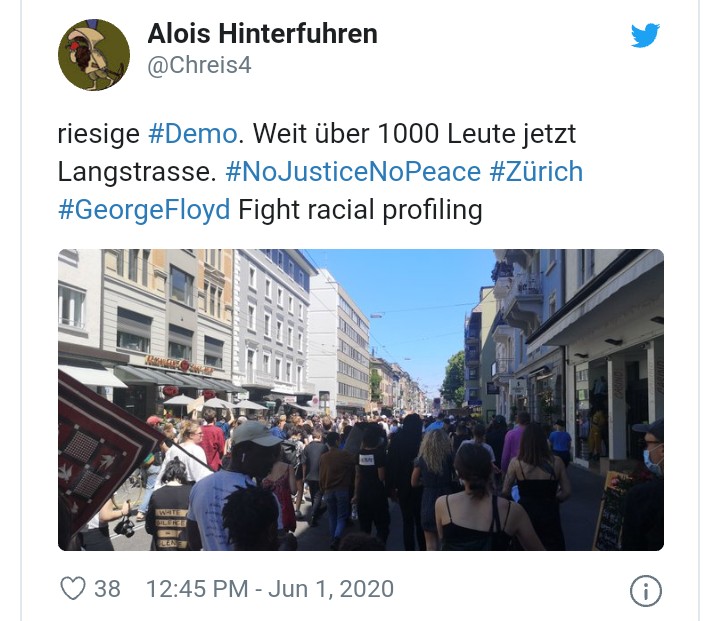Viewport: 720px width, 621px height.
Task: Open the Langstrasse demo street photo
Action: pyautogui.click(x=361, y=400)
